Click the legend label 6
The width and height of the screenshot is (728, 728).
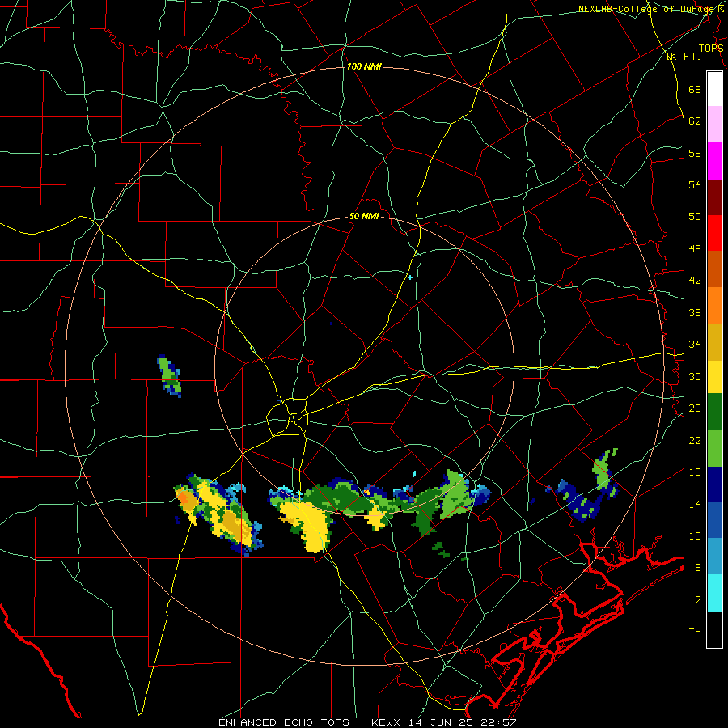click(x=697, y=568)
